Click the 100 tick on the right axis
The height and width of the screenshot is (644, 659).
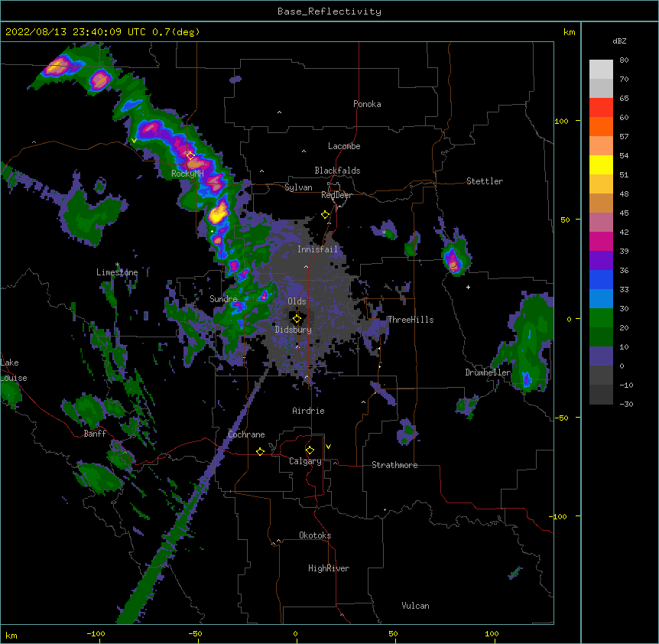click(561, 121)
